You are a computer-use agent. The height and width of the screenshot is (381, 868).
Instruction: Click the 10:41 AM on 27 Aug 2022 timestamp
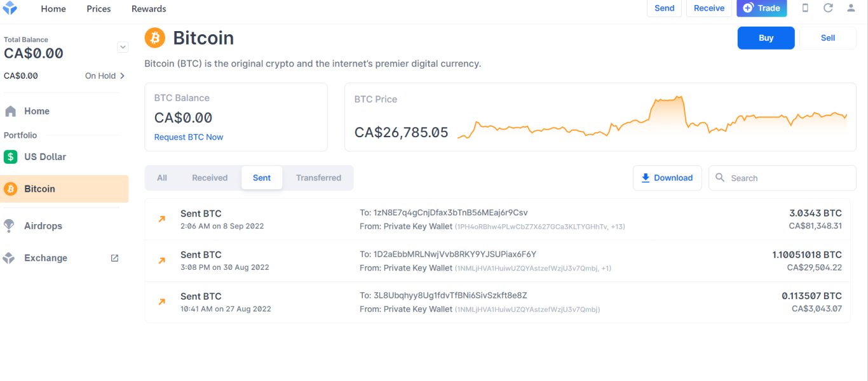[x=226, y=309]
